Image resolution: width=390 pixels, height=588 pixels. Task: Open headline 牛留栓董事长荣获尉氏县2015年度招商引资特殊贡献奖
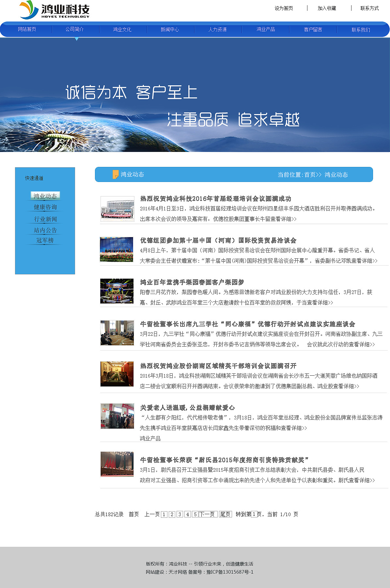click(225, 460)
